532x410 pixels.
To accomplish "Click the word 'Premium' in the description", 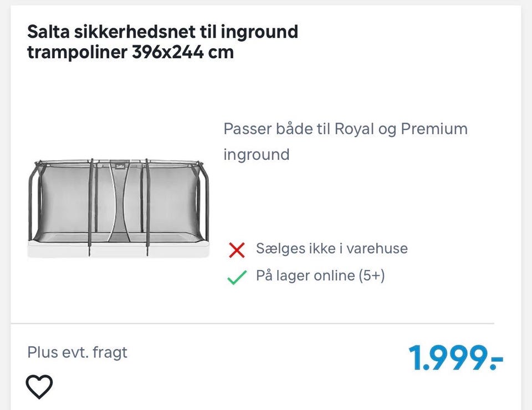I will click(434, 129).
